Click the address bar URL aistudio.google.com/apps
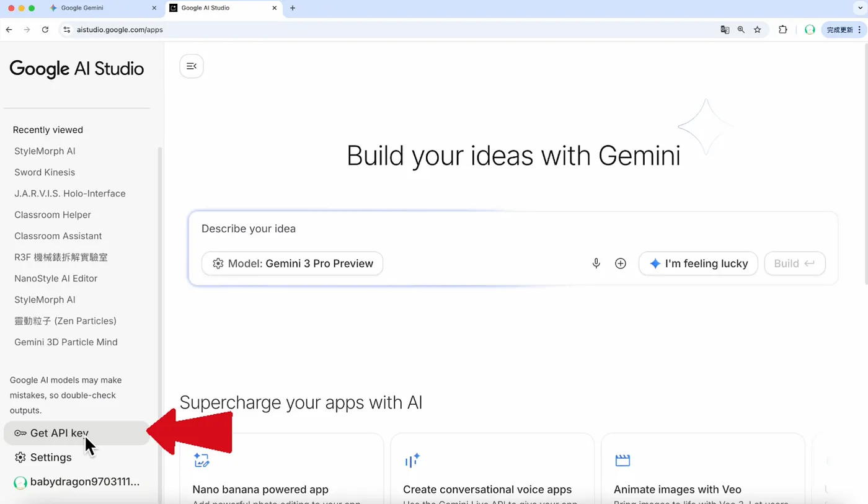 (119, 29)
